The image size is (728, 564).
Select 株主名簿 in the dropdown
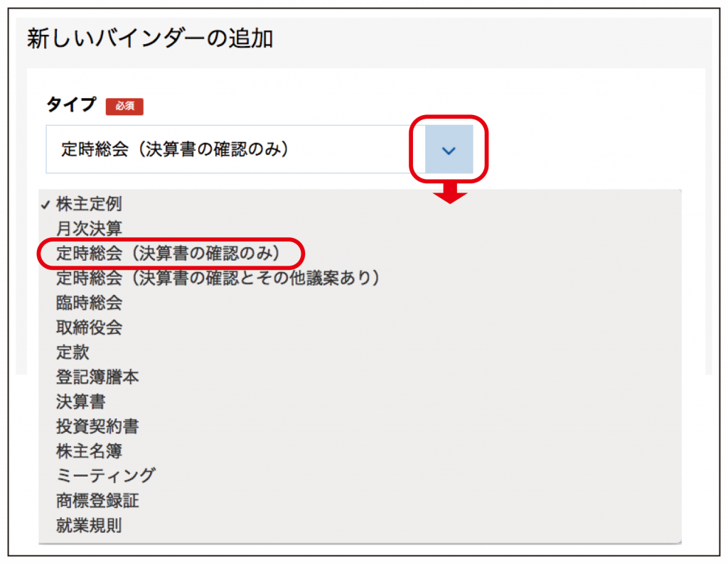coord(89,451)
